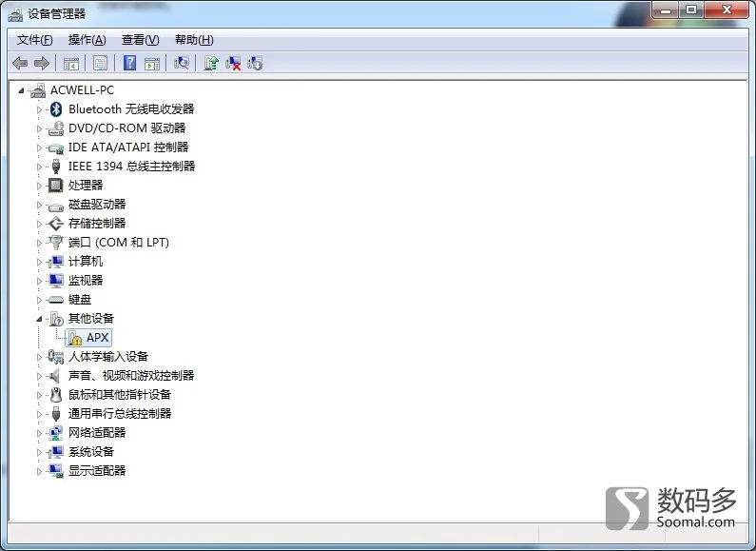756x551 pixels.
Task: Select the '端口 (COM 和 LPT)' row text
Action: click(x=119, y=243)
